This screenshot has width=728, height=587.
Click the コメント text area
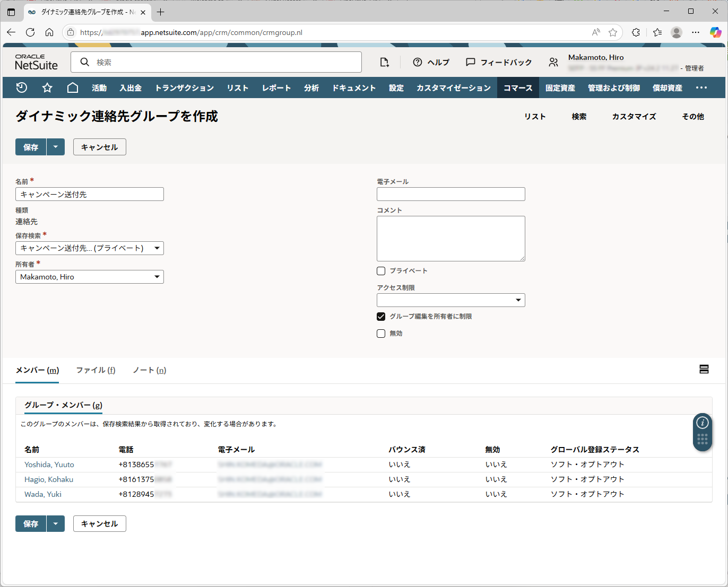(451, 239)
